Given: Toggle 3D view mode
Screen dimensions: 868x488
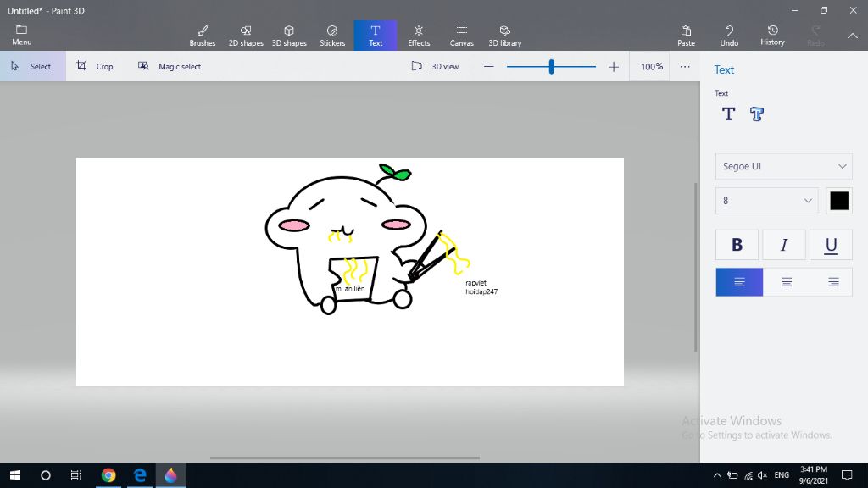Looking at the screenshot, I should 435,66.
